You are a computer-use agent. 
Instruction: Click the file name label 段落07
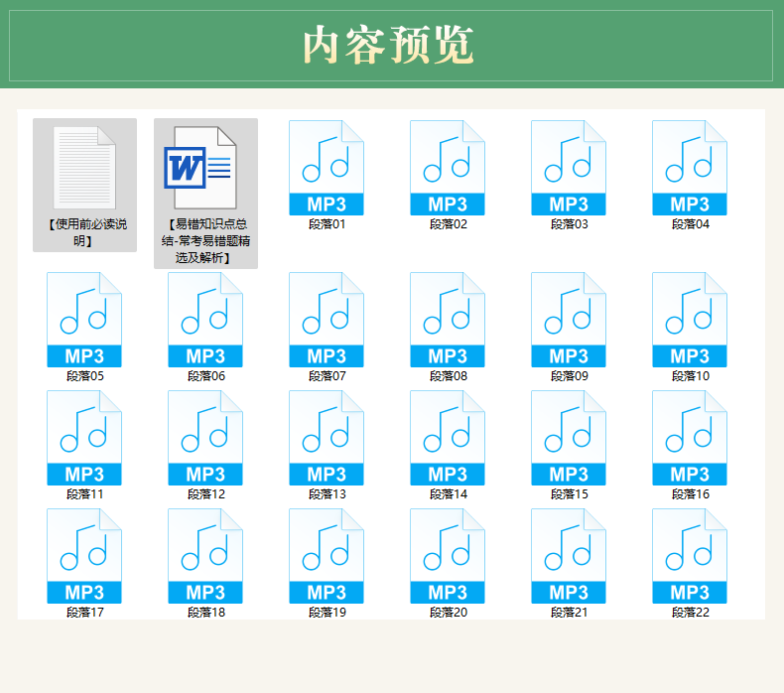327,375
